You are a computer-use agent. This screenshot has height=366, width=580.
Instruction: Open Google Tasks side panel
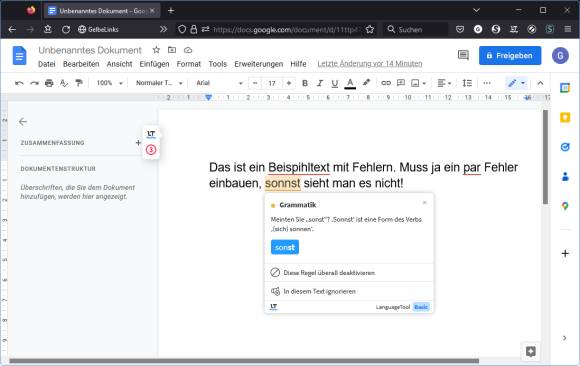(x=565, y=147)
